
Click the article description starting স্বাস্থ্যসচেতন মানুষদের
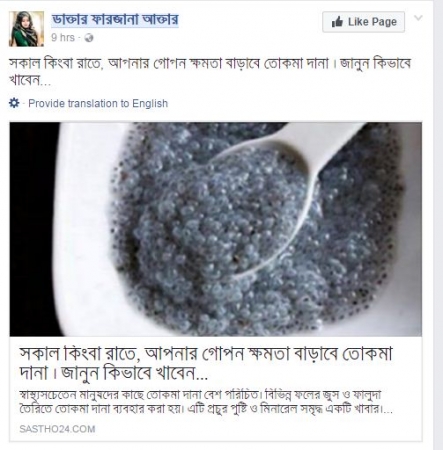click(x=206, y=402)
